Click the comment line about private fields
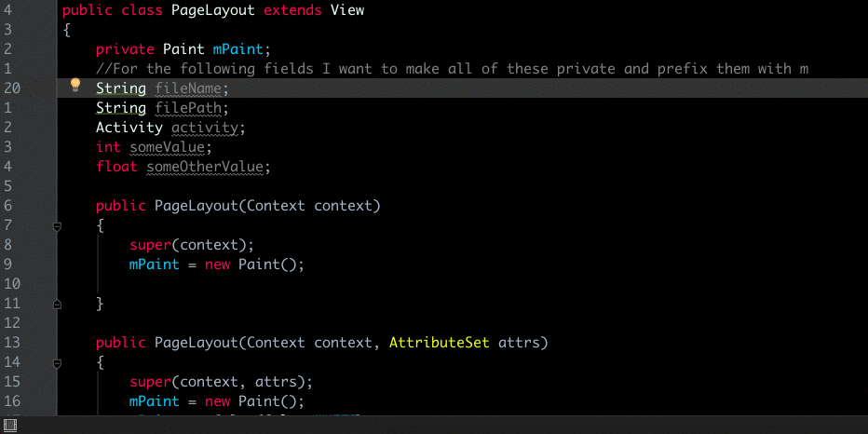The height and width of the screenshot is (434, 868). (453, 69)
